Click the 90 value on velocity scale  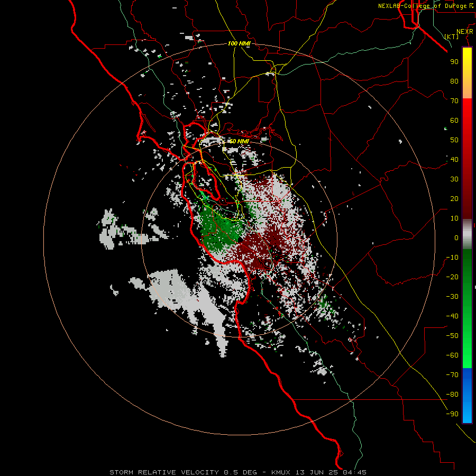point(454,62)
